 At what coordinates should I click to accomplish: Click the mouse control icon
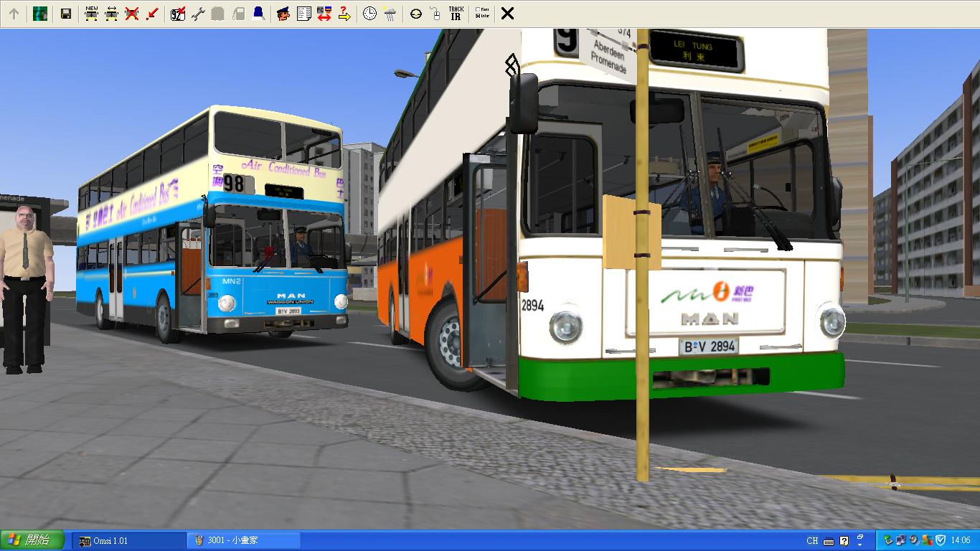click(x=435, y=14)
